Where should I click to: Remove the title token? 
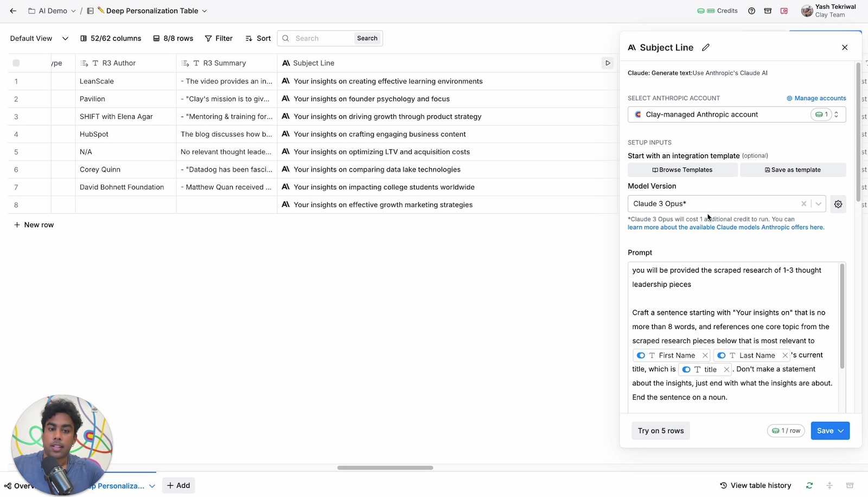[x=726, y=370]
